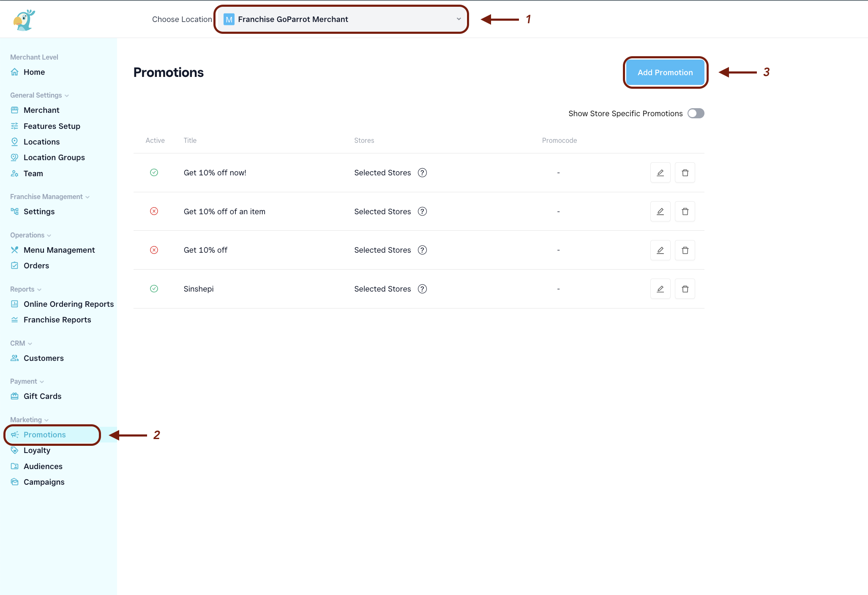
Task: Click the 'Gift Cards' item in sidebar
Action: (43, 396)
